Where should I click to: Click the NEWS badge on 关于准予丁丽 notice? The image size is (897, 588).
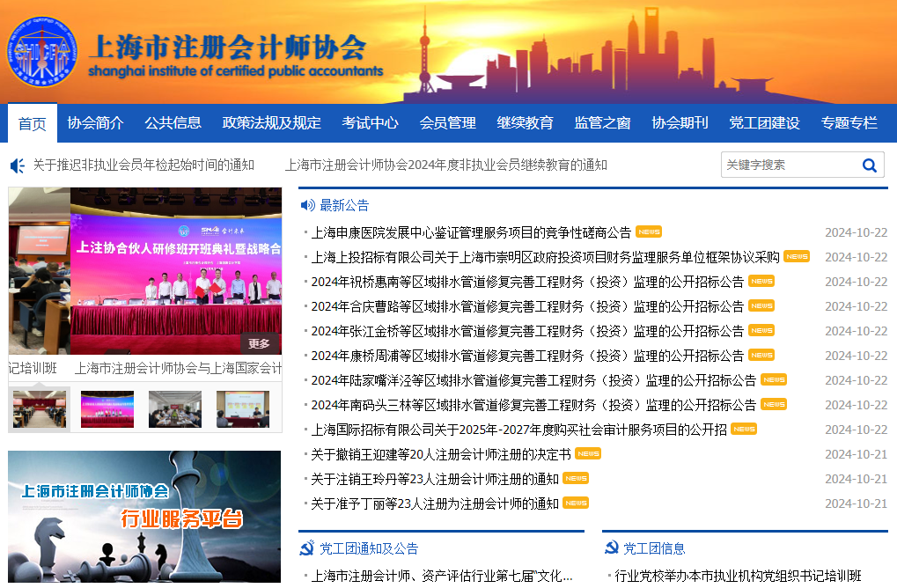pos(576,503)
